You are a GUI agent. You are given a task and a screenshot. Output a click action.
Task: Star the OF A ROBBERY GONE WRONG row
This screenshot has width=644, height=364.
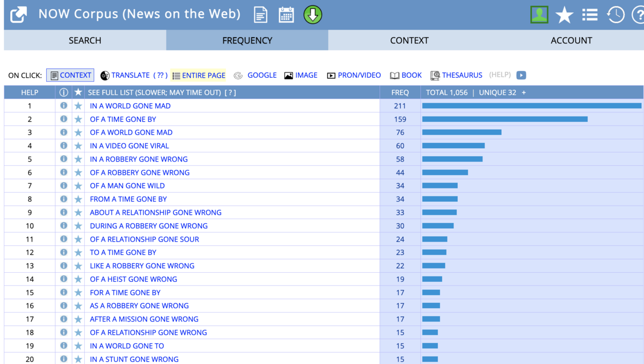point(78,172)
